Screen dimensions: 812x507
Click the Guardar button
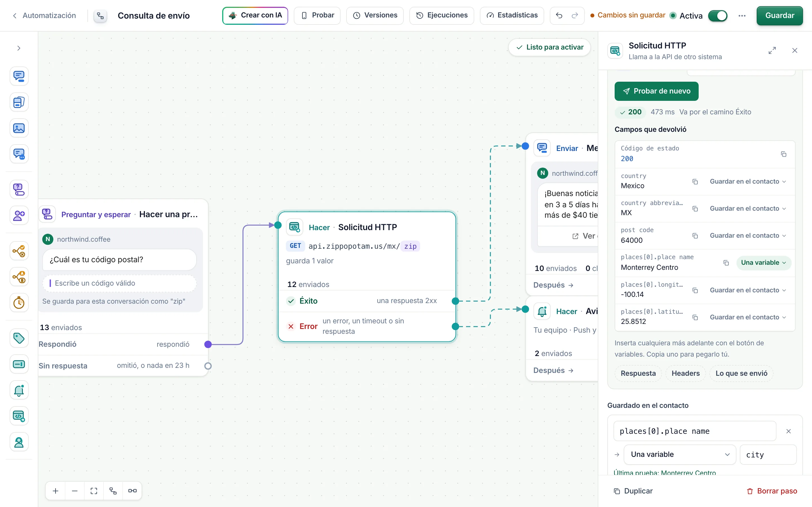[780, 16]
